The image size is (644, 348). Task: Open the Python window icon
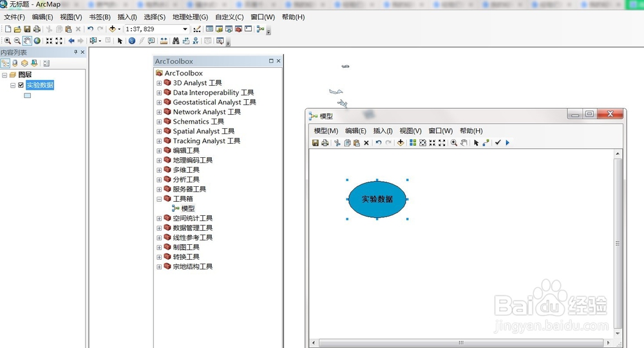tap(248, 29)
